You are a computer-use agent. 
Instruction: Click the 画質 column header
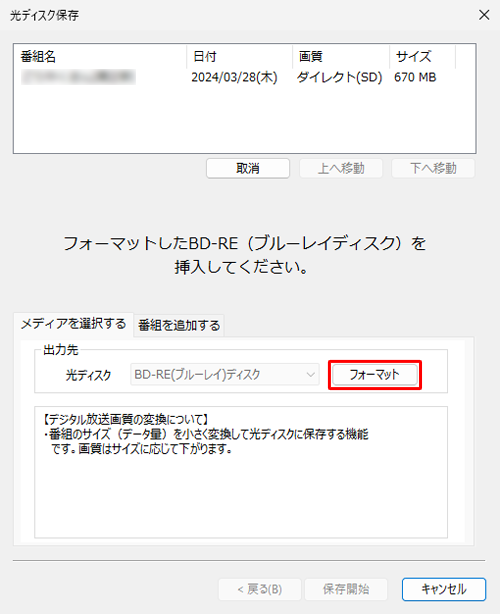point(341,57)
